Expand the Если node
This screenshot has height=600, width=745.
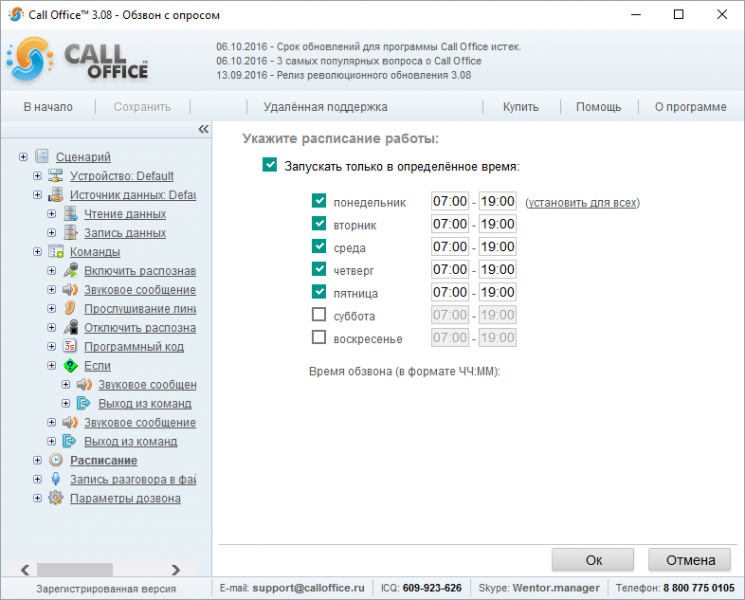(52, 365)
